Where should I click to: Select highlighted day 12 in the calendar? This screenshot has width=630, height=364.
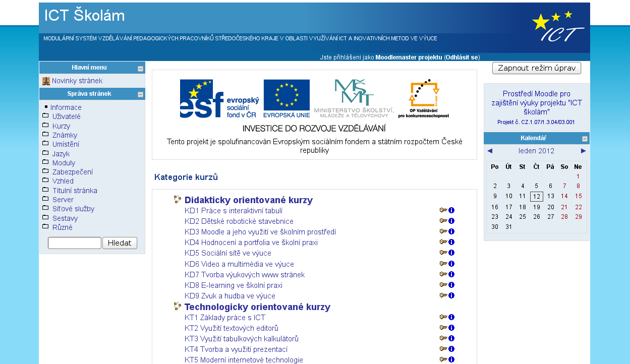(x=537, y=196)
